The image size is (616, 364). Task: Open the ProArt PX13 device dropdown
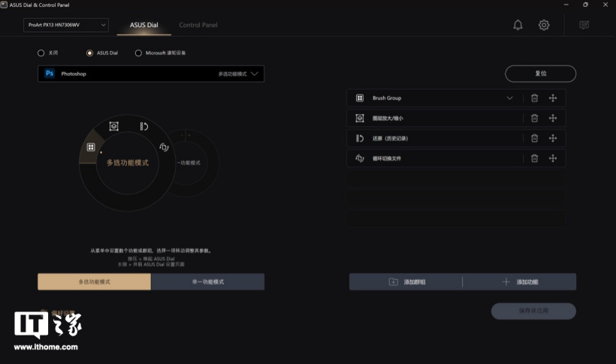pos(65,25)
